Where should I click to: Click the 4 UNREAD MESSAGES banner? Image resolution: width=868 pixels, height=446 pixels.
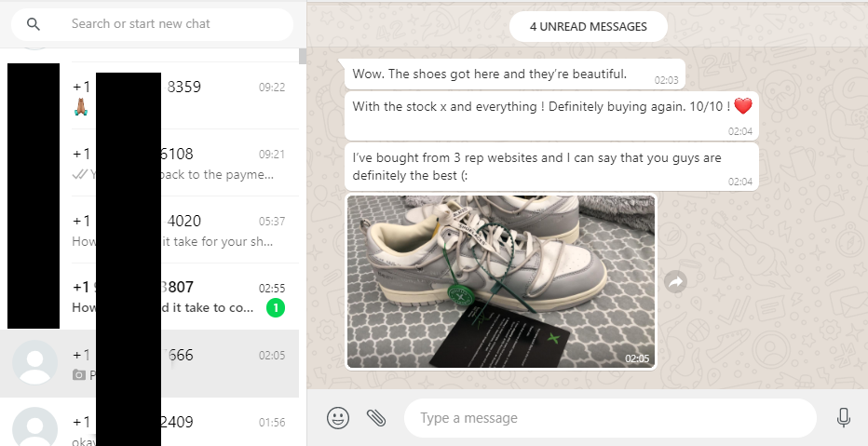588,27
